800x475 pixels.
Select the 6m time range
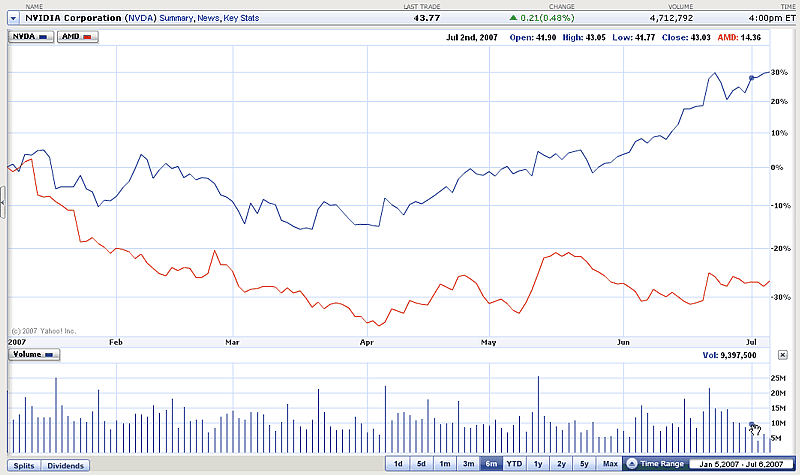click(x=491, y=464)
